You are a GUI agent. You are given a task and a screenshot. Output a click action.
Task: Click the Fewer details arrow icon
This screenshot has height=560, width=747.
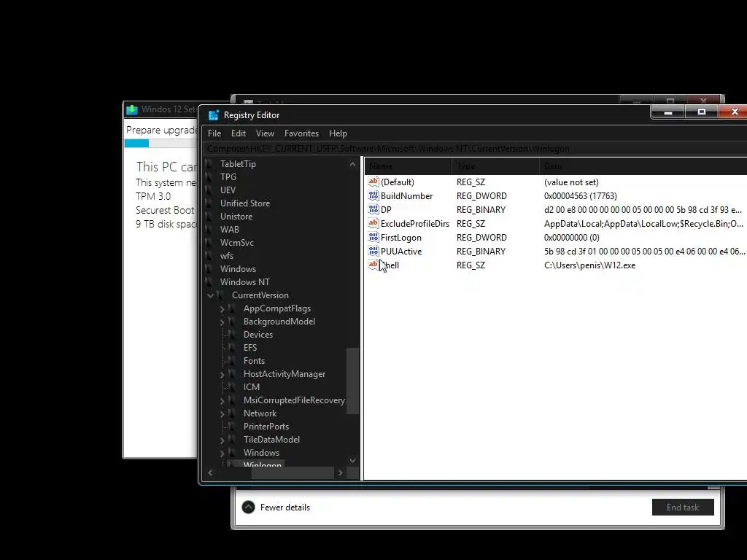pos(248,507)
